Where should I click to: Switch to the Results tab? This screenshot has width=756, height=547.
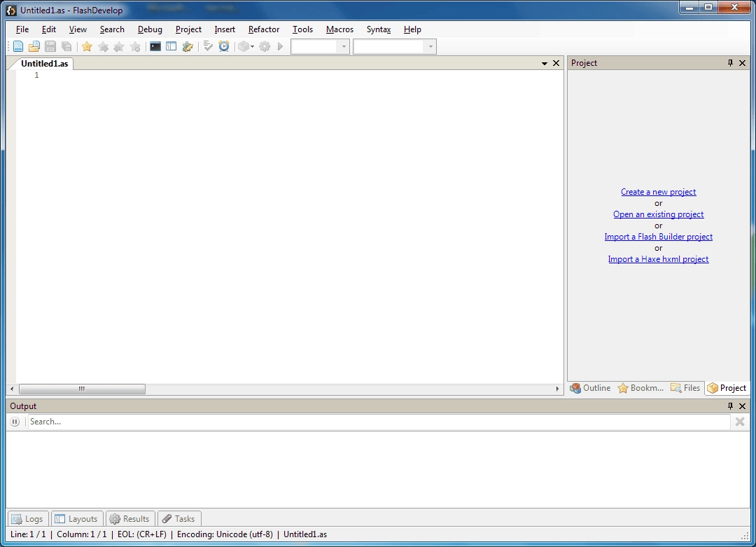click(129, 518)
